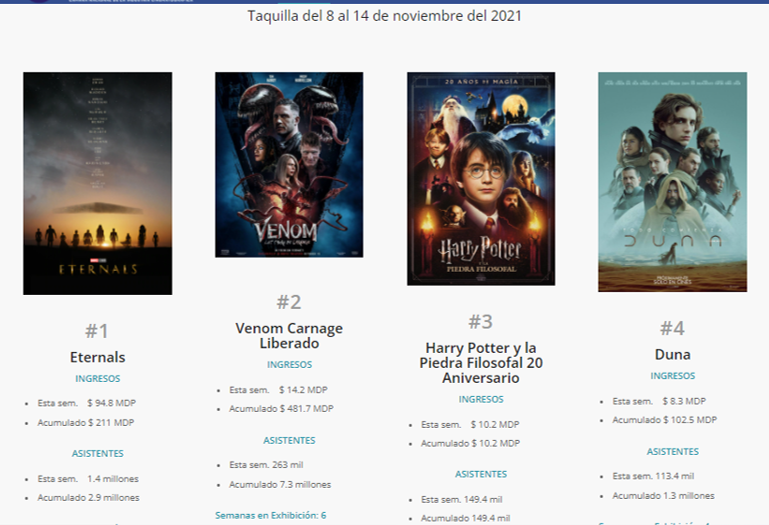Viewport: 769px width, 525px height.
Task: Click Duna weekly income $ 8.3 MDP
Action: (x=659, y=401)
